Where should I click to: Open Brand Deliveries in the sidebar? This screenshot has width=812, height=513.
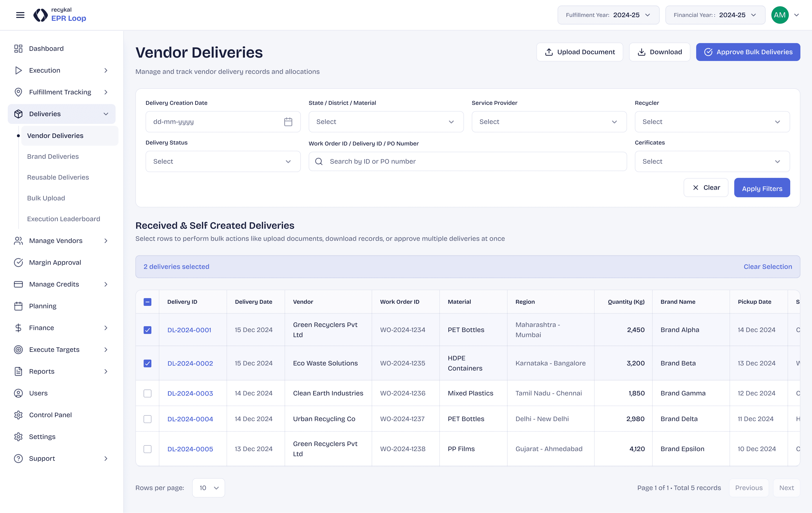53,157
